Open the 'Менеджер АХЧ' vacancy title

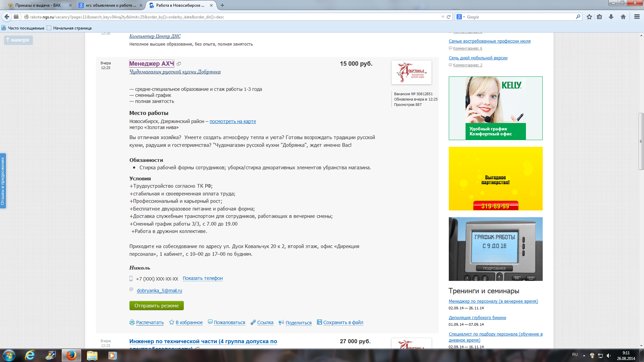[x=152, y=64]
